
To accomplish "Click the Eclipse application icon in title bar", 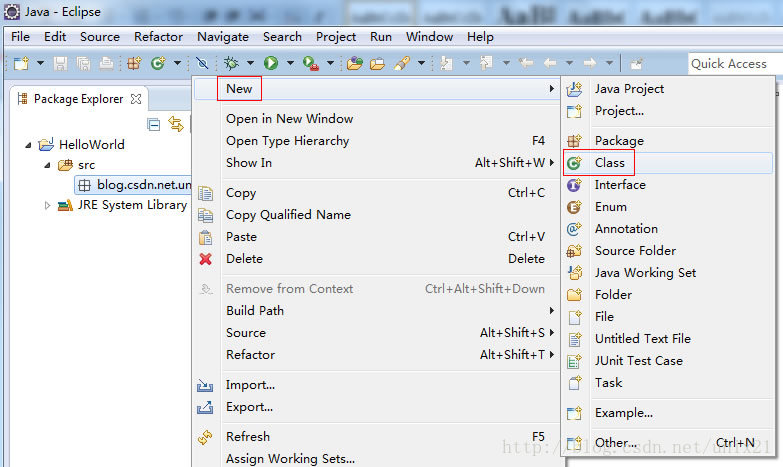I will pyautogui.click(x=12, y=11).
